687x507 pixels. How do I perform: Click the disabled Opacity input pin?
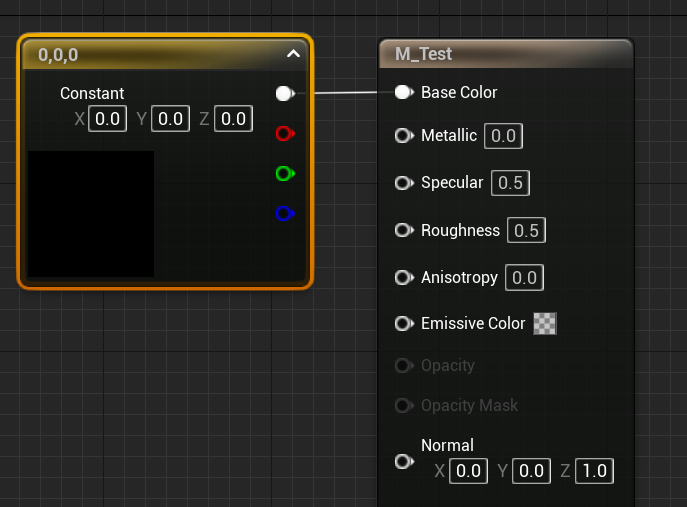(404, 365)
